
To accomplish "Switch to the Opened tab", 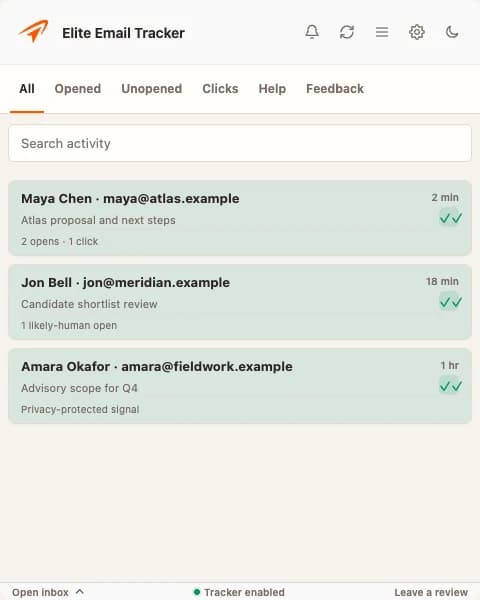I will click(x=78, y=89).
